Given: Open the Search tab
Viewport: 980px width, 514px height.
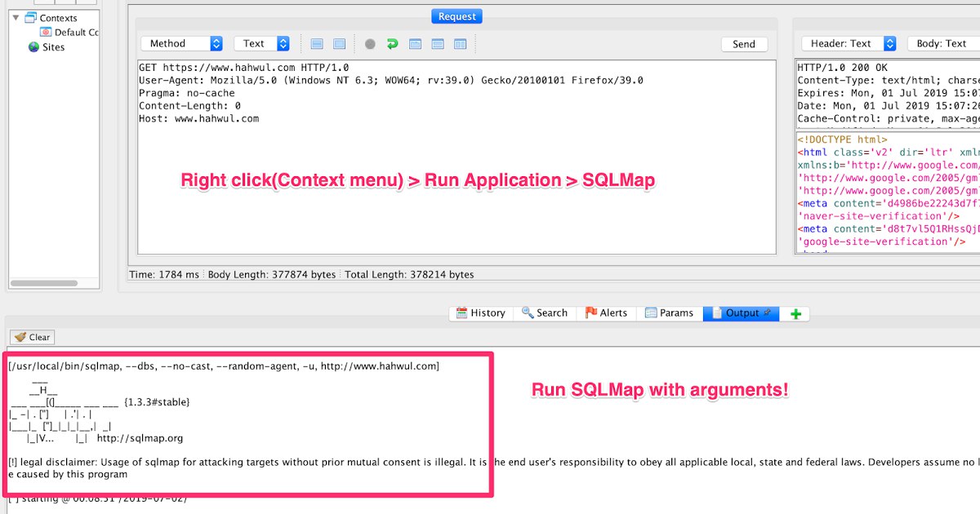Looking at the screenshot, I should (545, 313).
